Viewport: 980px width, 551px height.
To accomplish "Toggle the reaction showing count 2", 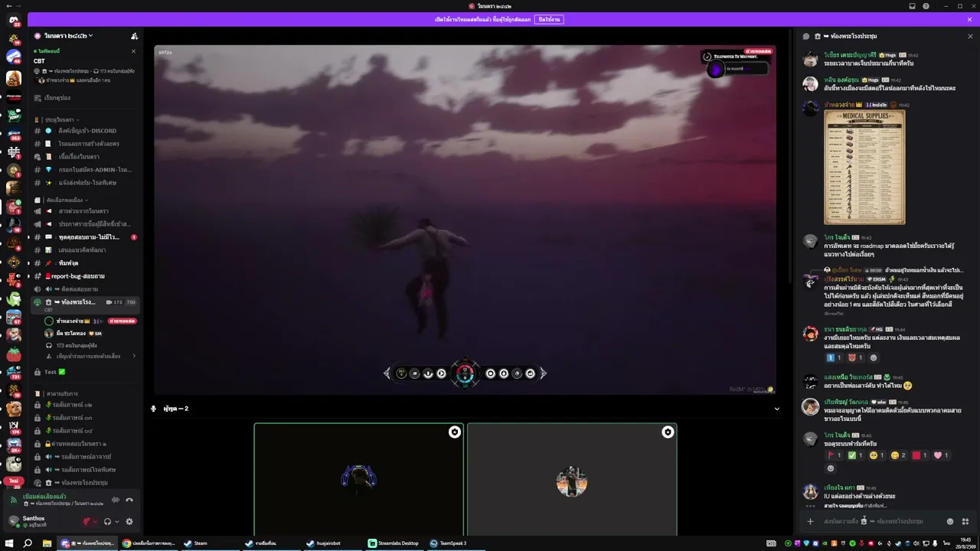I will [898, 455].
